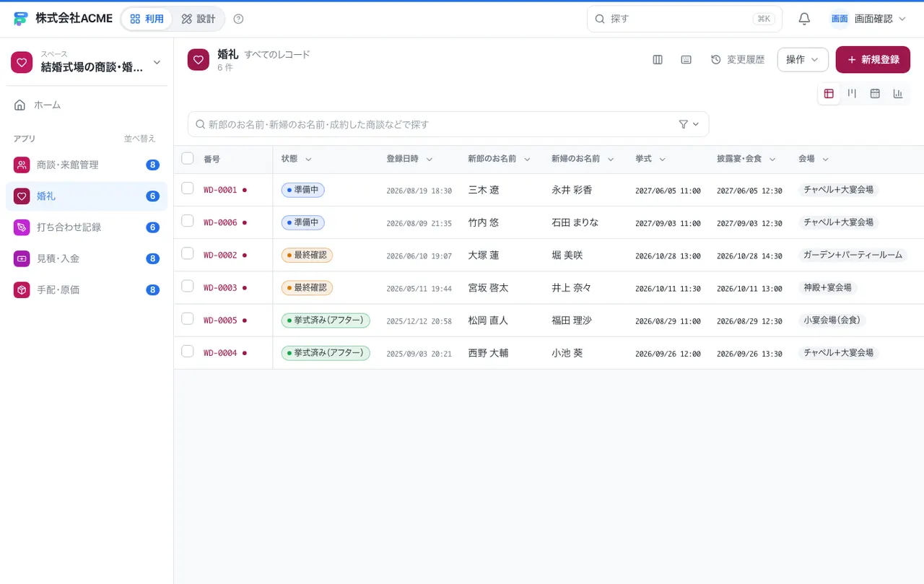Check the row WD-0005 checkbox
Viewport: 924px width, 584px height.
point(188,318)
